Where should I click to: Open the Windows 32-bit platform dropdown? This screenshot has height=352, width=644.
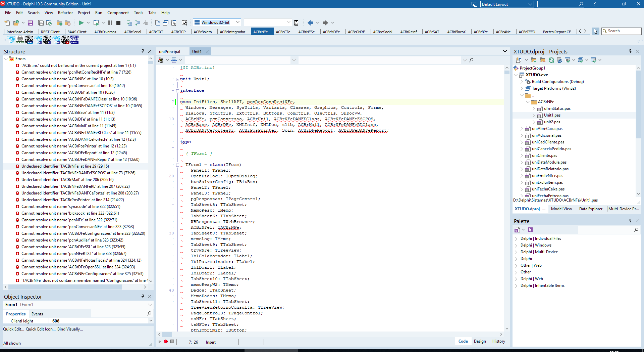pyautogui.click(x=237, y=22)
